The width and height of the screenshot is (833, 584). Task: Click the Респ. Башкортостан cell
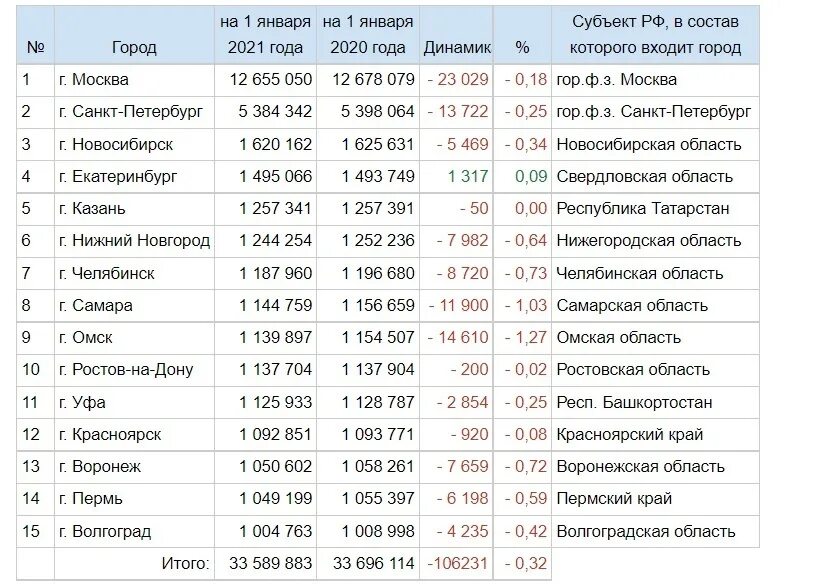pos(655,403)
